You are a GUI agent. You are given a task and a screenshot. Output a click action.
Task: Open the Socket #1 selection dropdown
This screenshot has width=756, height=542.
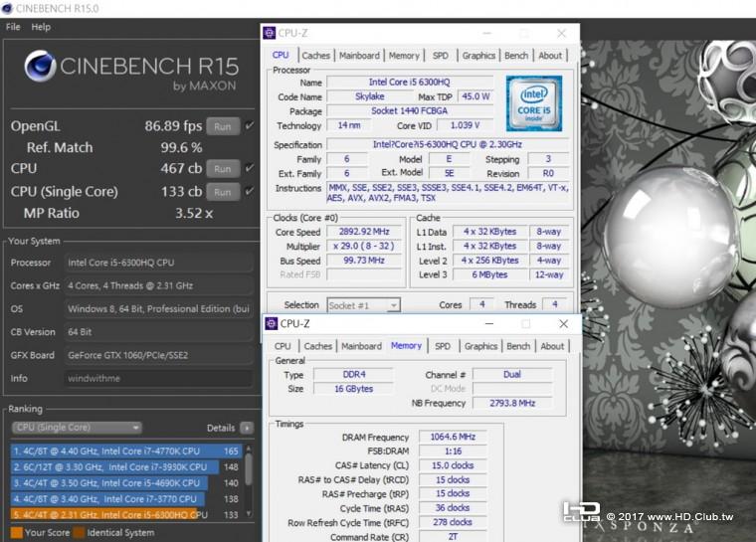coord(363,305)
